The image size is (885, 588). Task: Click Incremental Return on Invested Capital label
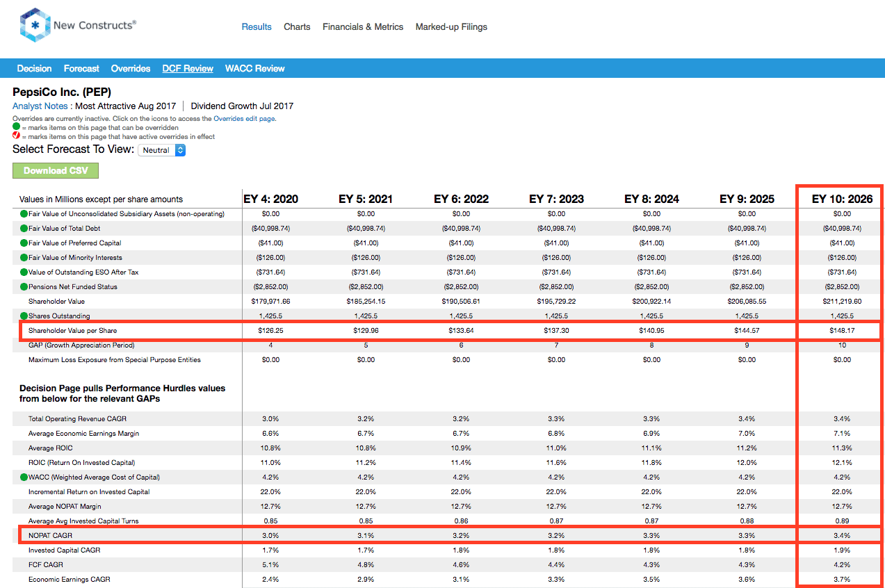[x=89, y=491]
